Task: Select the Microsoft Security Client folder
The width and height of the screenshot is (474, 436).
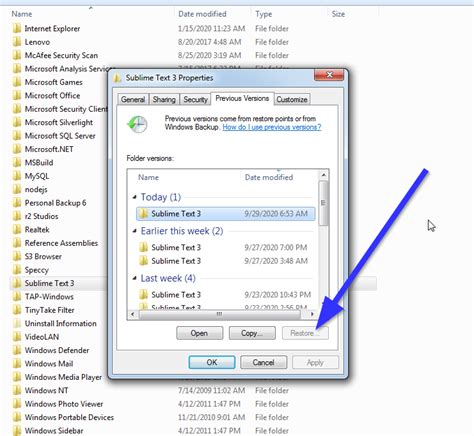Action: [66, 109]
